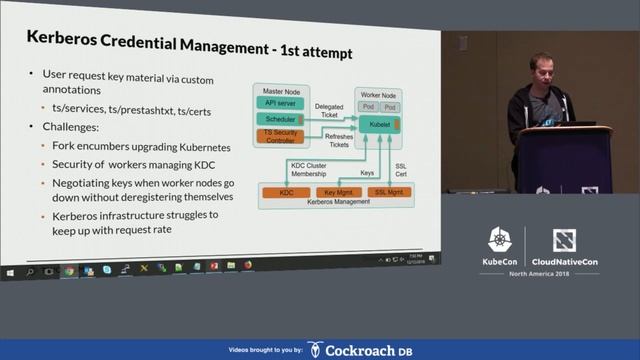Click the orange 'KDC' box
Image resolution: width=640 pixels, height=360 pixels.
tap(286, 193)
